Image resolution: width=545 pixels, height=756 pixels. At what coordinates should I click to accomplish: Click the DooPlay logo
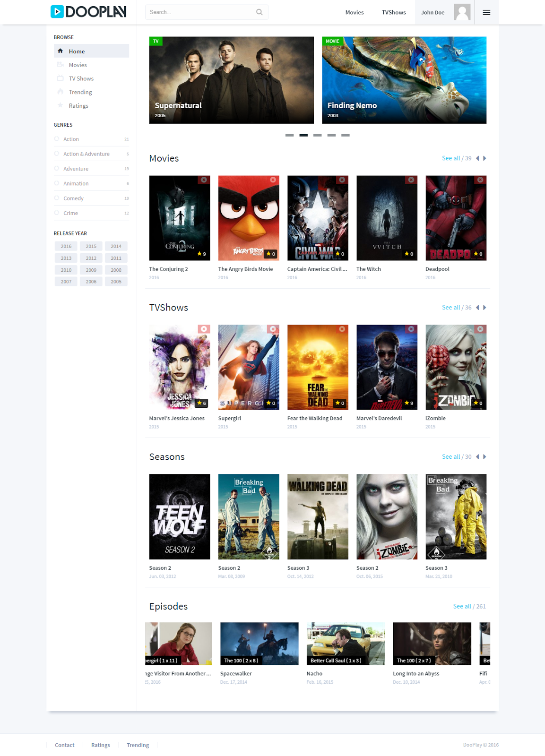[88, 11]
